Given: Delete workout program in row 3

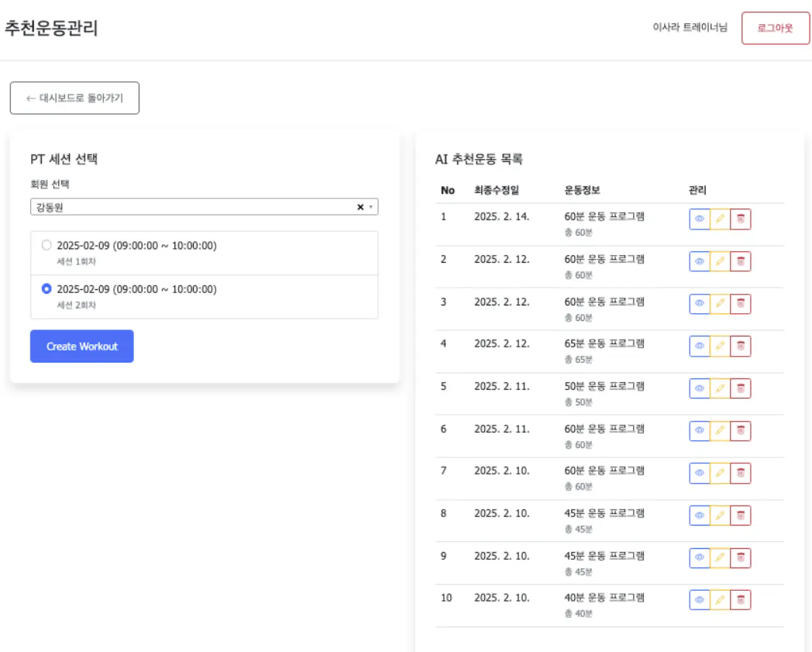Looking at the screenshot, I should pyautogui.click(x=741, y=304).
